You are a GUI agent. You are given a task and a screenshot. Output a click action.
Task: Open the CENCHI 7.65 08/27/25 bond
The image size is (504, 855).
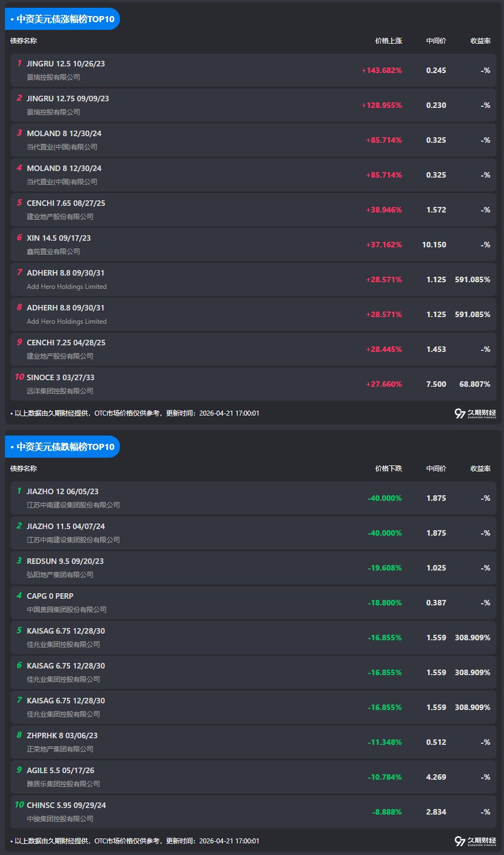click(66, 203)
